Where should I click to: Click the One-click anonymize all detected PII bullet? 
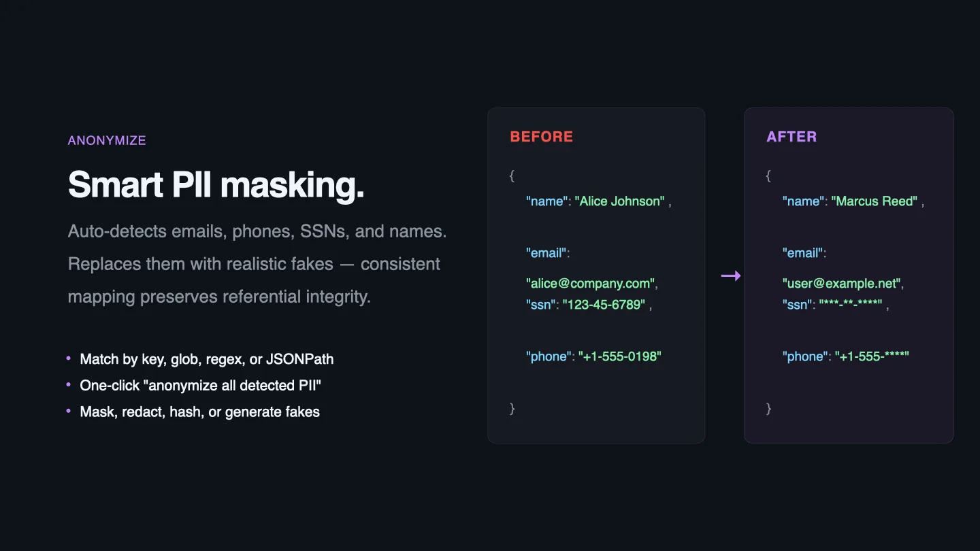tap(200, 386)
